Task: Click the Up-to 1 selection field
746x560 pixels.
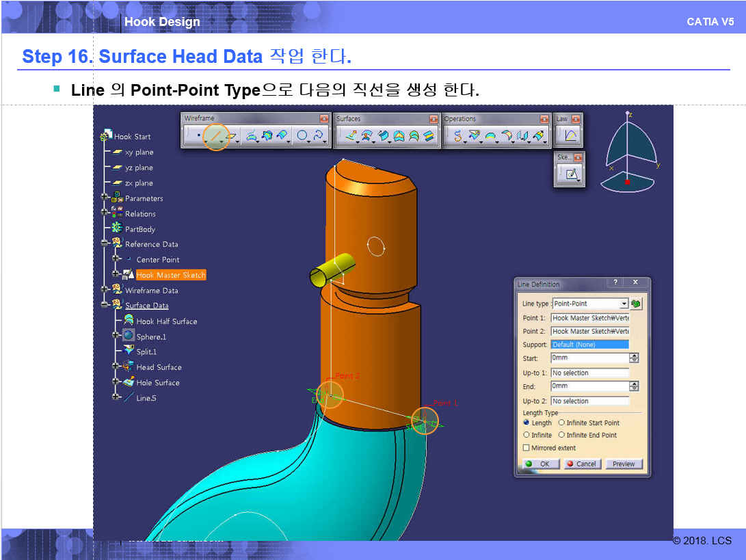Action: pyautogui.click(x=589, y=373)
